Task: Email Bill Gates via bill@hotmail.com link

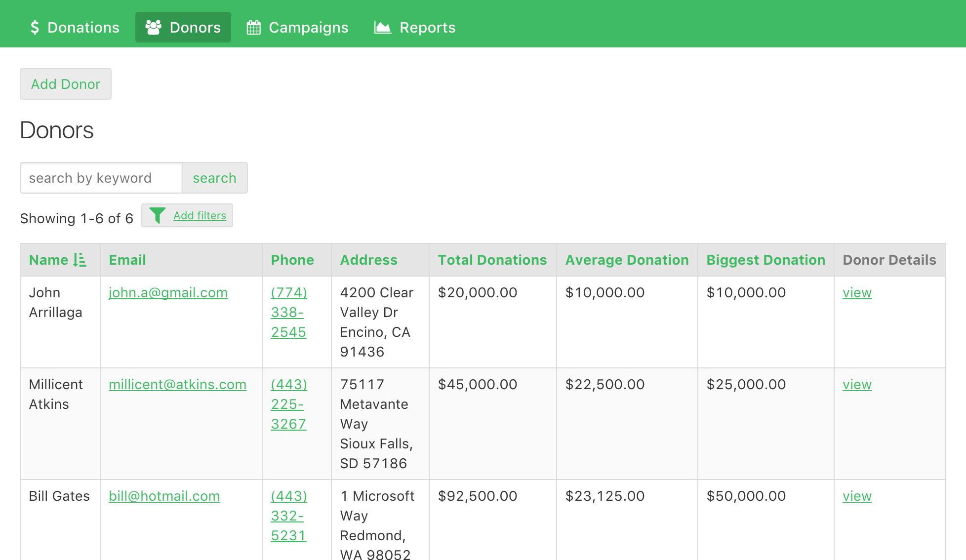Action: pyautogui.click(x=164, y=496)
